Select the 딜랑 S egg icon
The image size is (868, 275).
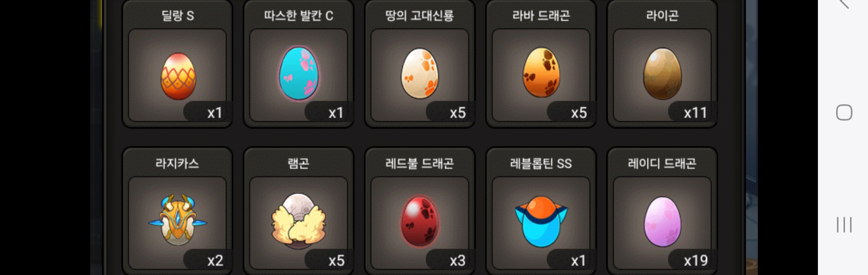pos(178,76)
